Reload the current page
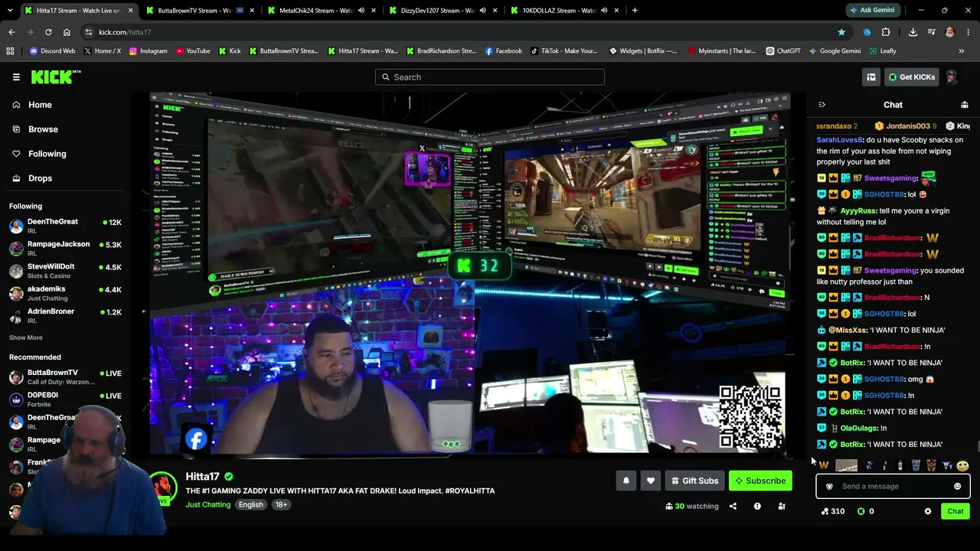Viewport: 980px width, 551px height. (48, 32)
